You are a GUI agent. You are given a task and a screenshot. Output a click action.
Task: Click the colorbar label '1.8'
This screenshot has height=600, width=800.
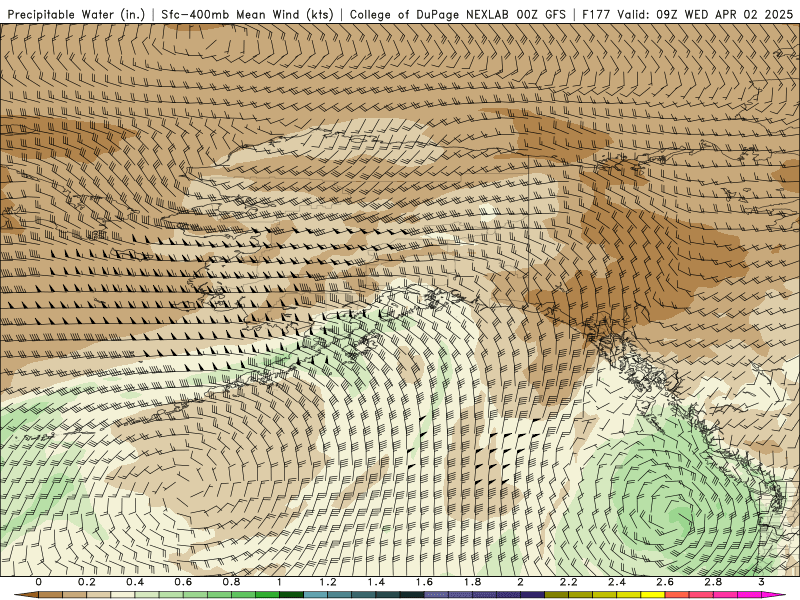(x=472, y=582)
